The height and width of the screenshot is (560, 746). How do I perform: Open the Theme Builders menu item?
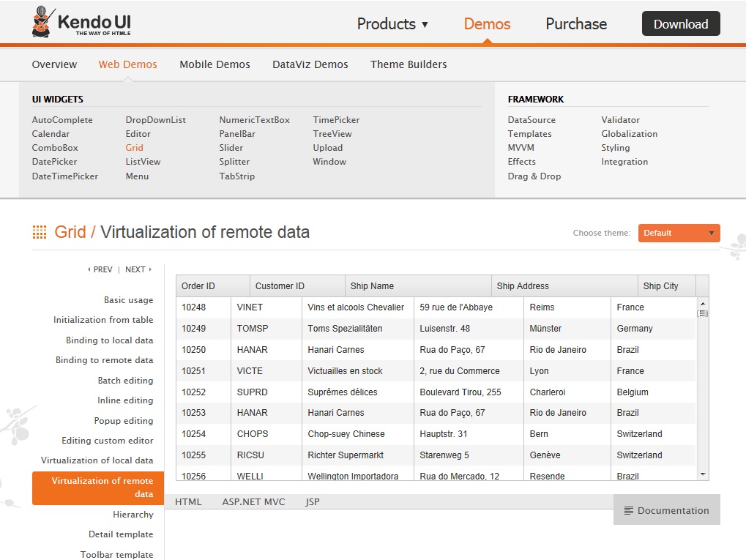pos(409,64)
